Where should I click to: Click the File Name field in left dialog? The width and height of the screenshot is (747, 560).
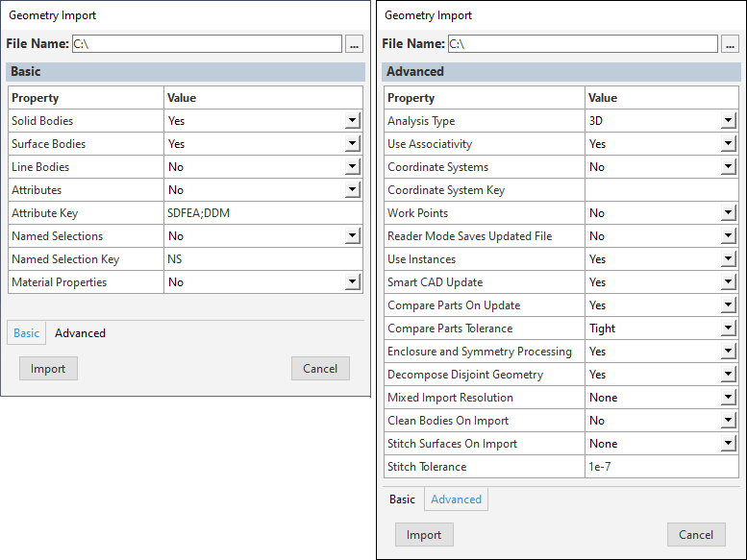click(207, 44)
